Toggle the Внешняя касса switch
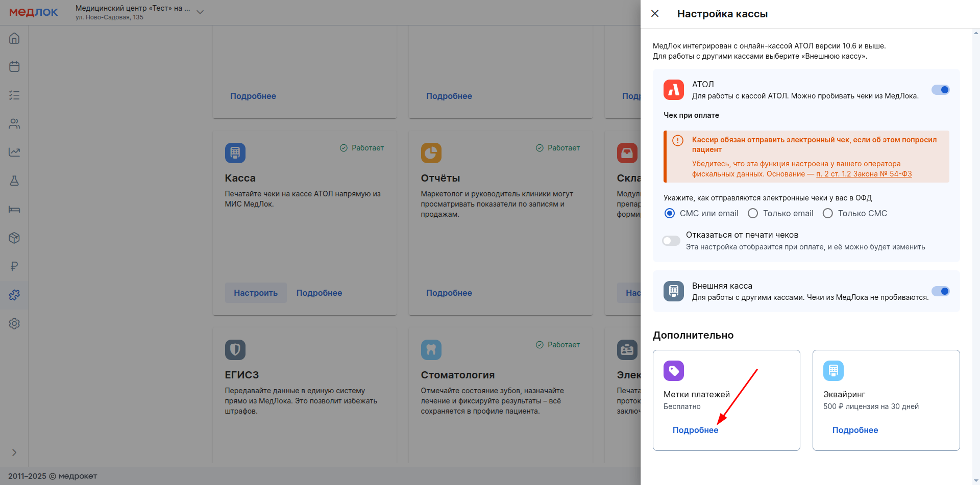The image size is (980, 485). 940,291
